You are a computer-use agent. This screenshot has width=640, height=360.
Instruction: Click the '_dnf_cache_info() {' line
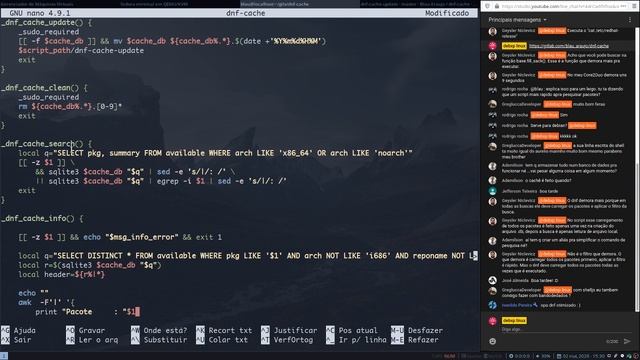pyautogui.click(x=42, y=218)
